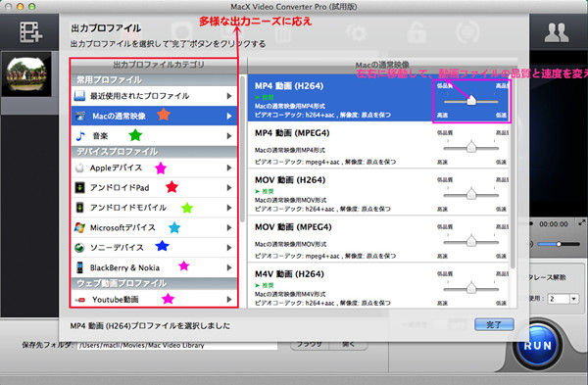Select the loaded video thumbnail

(x=26, y=74)
